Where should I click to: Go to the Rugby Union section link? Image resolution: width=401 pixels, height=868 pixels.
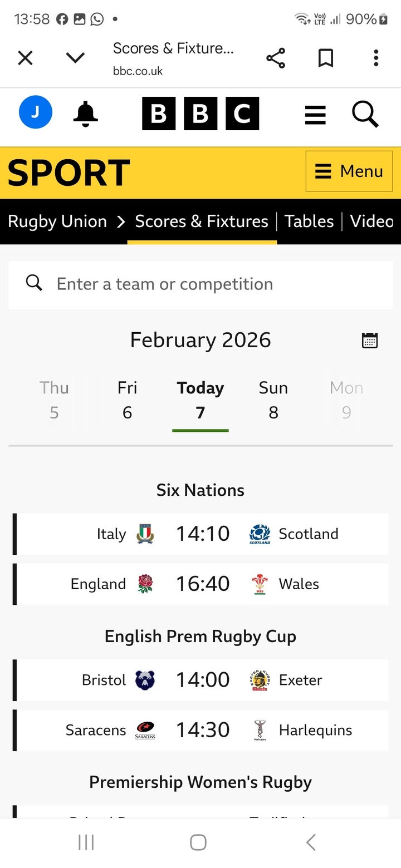tap(57, 221)
